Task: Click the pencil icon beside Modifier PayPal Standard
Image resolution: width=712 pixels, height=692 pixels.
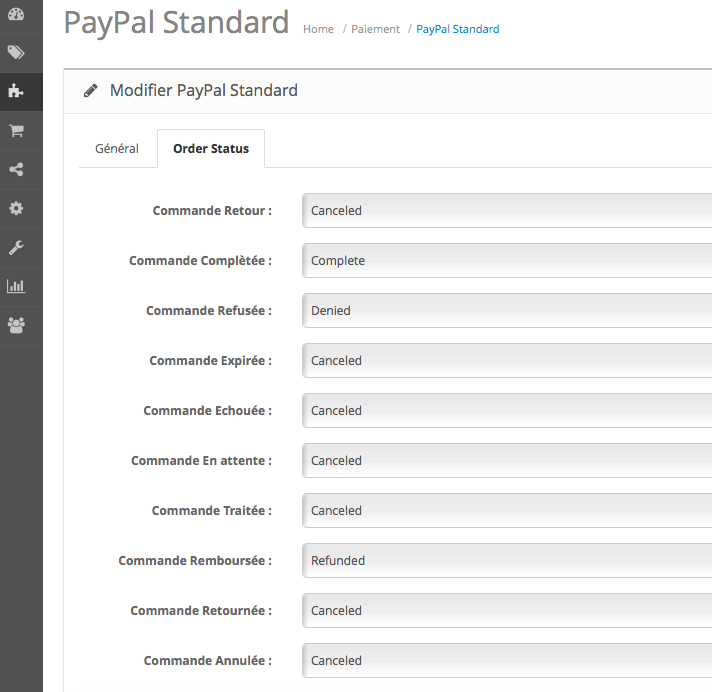Action: point(90,90)
